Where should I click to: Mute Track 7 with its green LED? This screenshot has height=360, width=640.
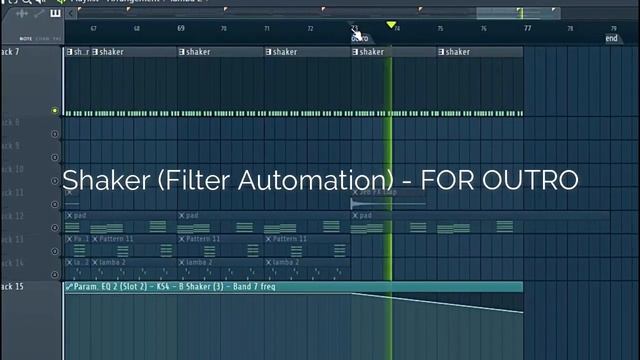click(x=55, y=110)
